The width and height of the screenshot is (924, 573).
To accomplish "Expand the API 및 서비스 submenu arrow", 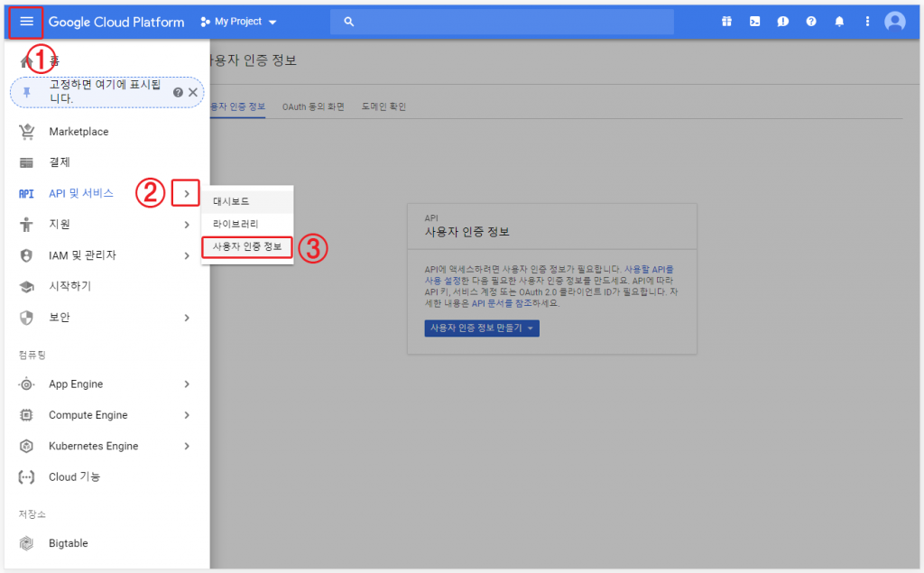I will (x=186, y=193).
